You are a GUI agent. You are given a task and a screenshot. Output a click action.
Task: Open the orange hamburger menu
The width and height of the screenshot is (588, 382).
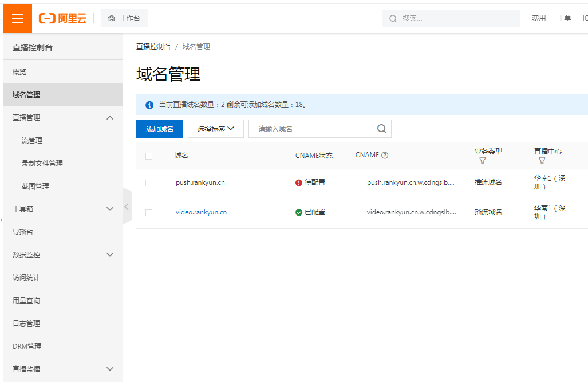click(x=18, y=18)
